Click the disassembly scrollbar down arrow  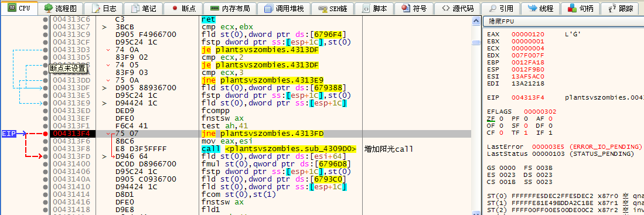pos(476,212)
